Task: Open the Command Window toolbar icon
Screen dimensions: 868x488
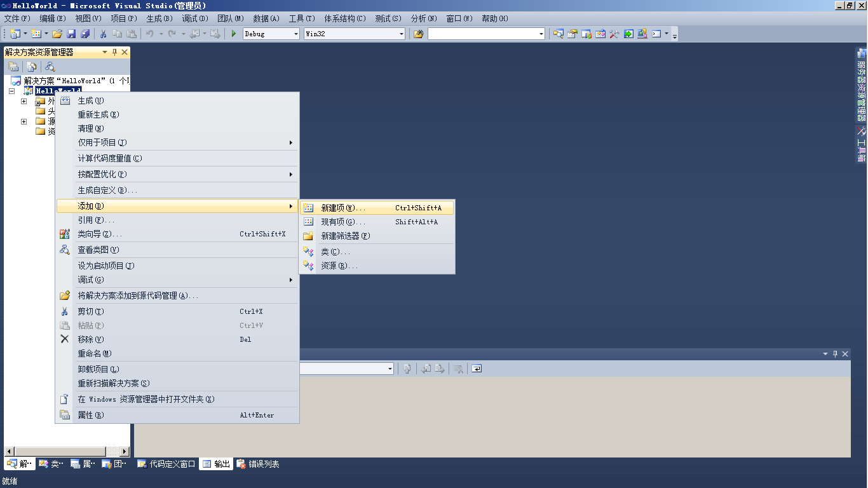Action: [x=656, y=34]
